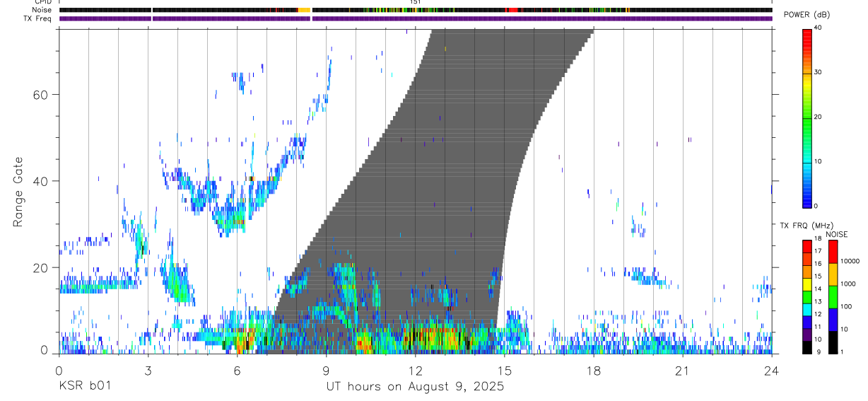The height and width of the screenshot is (401, 868).
Task: Click the 'Noise' row label at top left
Action: point(42,10)
